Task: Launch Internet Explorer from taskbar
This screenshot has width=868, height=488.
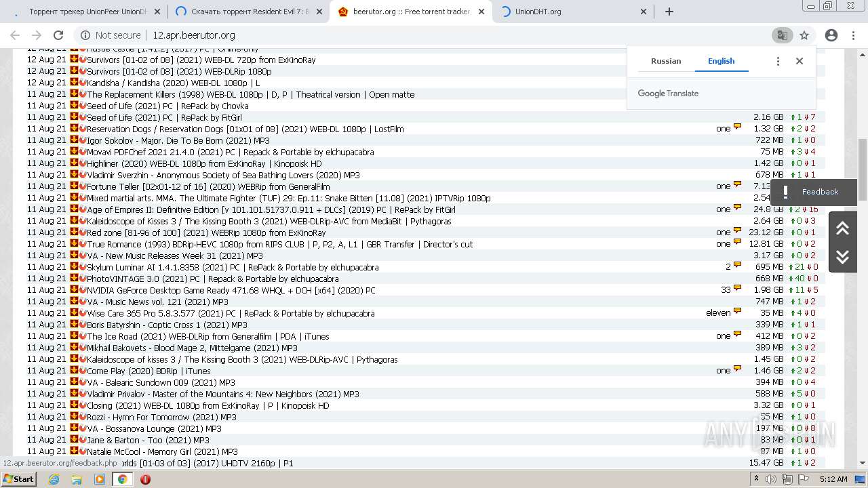Action: [x=54, y=479]
